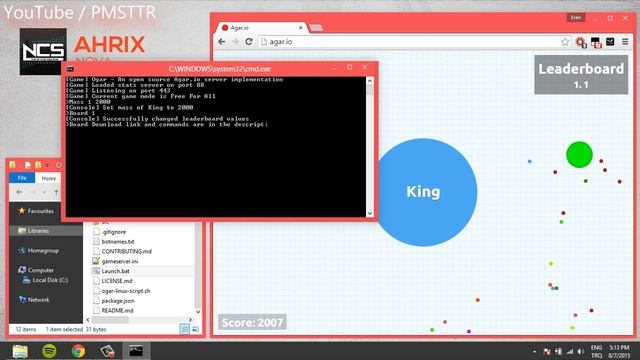Select the package.json file
Image resolution: width=640 pixels, height=360 pixels.
click(x=118, y=300)
